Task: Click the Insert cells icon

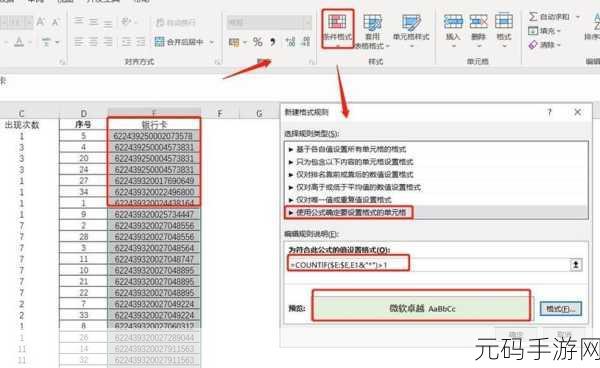Action: pos(453,22)
